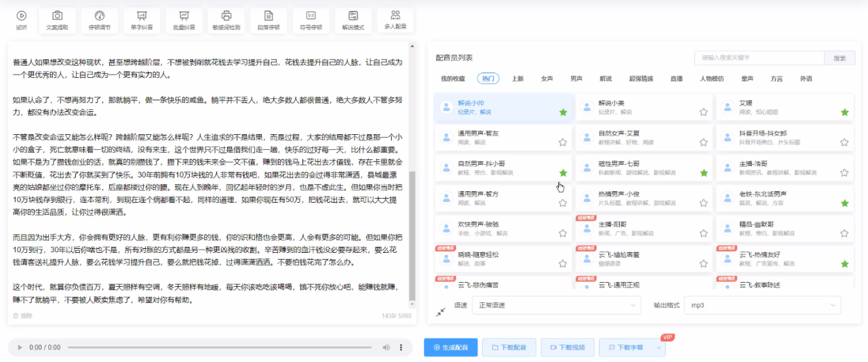Unfavorite the 解说小帅 voice star
The height and width of the screenshot is (362, 868).
[x=563, y=112]
